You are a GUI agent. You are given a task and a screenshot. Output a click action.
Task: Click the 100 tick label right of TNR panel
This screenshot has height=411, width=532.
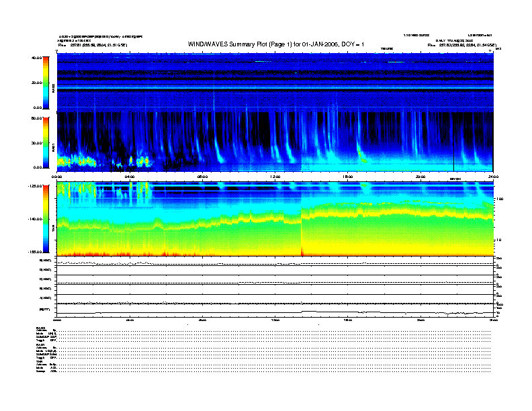(x=500, y=199)
